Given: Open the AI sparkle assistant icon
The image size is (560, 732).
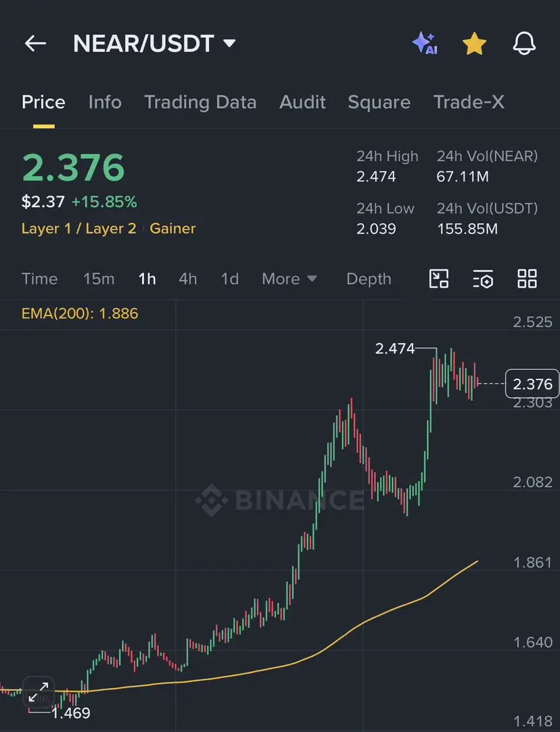Looking at the screenshot, I should click(425, 43).
